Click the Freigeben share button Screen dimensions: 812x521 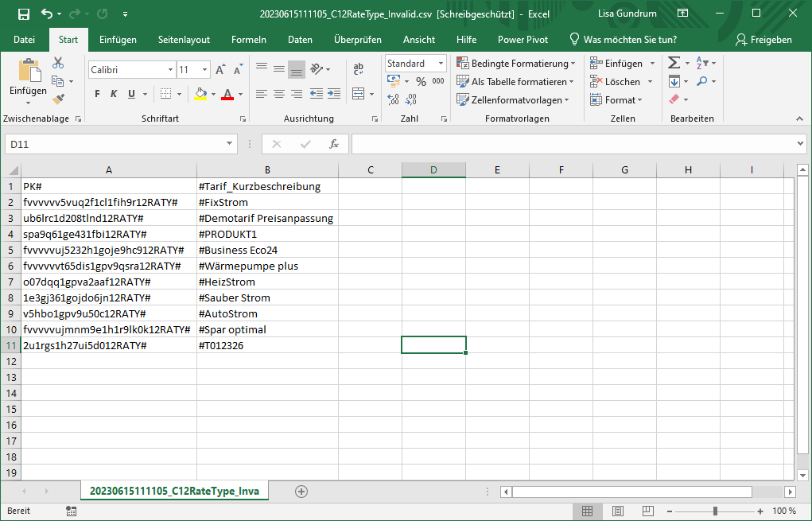tap(763, 40)
